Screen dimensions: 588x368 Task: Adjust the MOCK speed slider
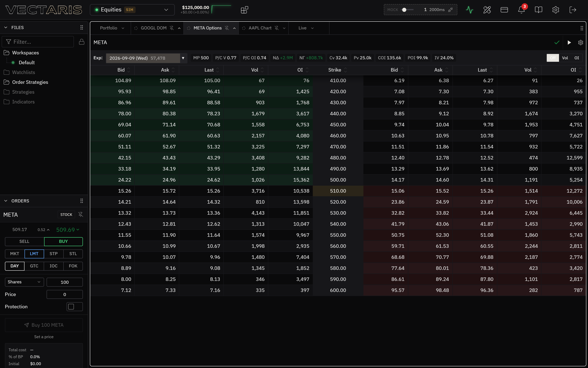[404, 10]
